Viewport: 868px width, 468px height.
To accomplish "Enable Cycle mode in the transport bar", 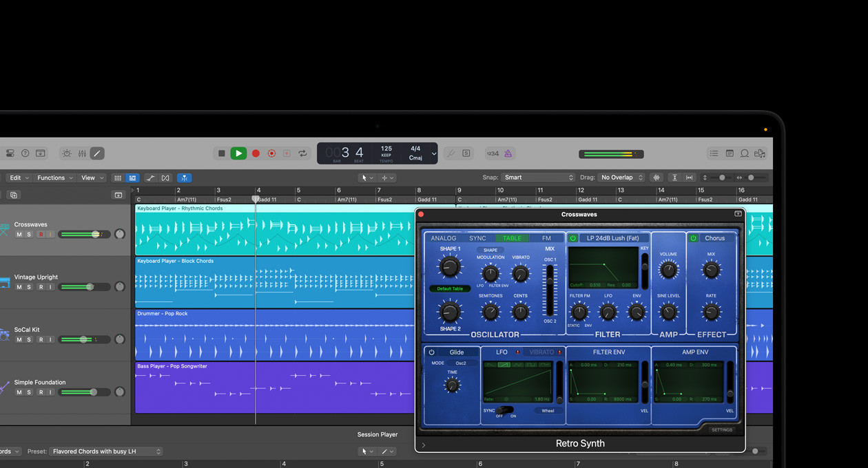I will click(x=302, y=153).
